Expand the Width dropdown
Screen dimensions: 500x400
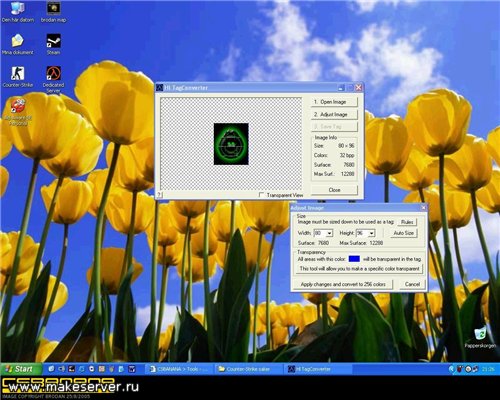330,233
